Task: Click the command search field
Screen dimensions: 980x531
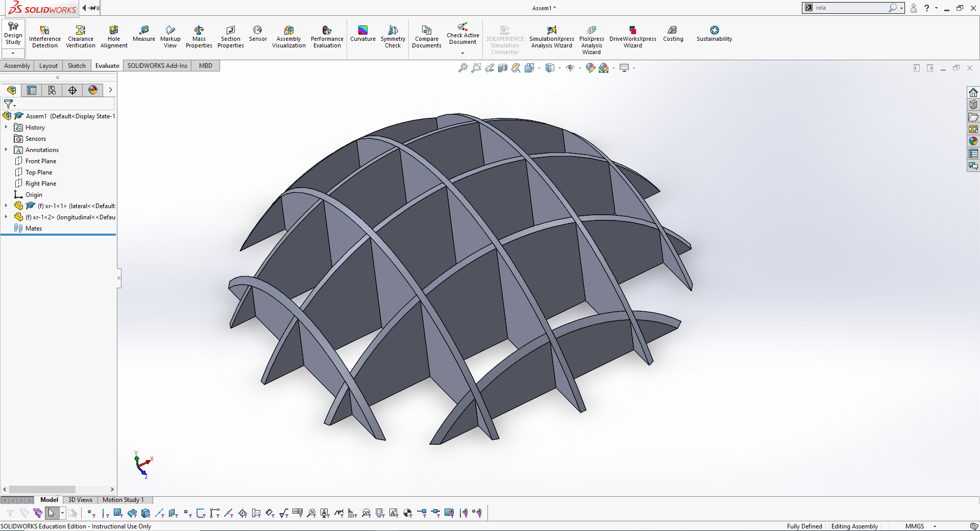Action: pyautogui.click(x=851, y=8)
